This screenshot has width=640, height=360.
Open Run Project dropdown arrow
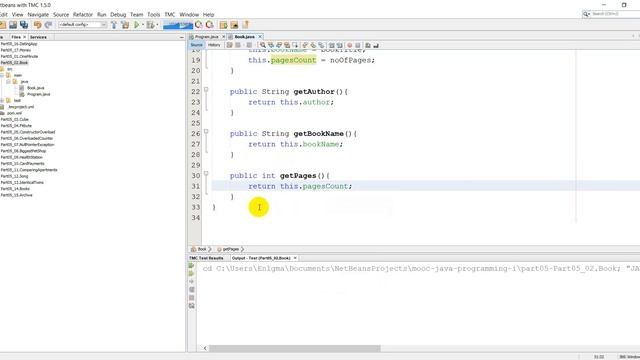[143, 25]
